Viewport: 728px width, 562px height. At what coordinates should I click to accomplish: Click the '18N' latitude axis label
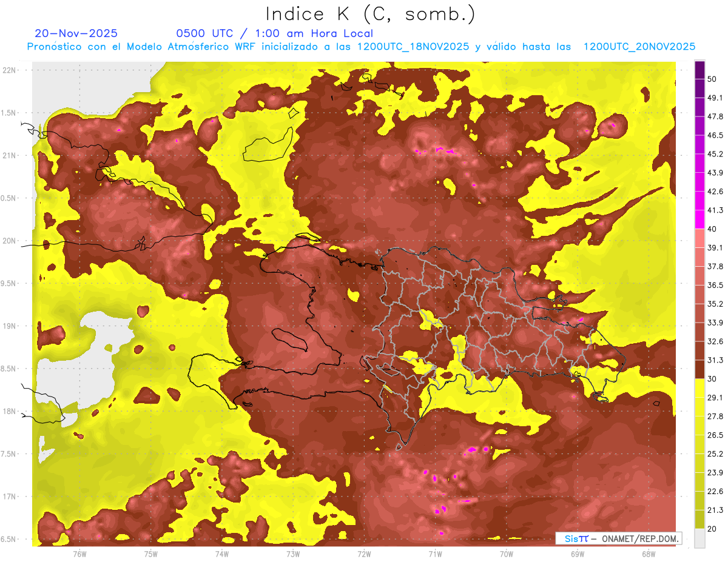point(9,411)
